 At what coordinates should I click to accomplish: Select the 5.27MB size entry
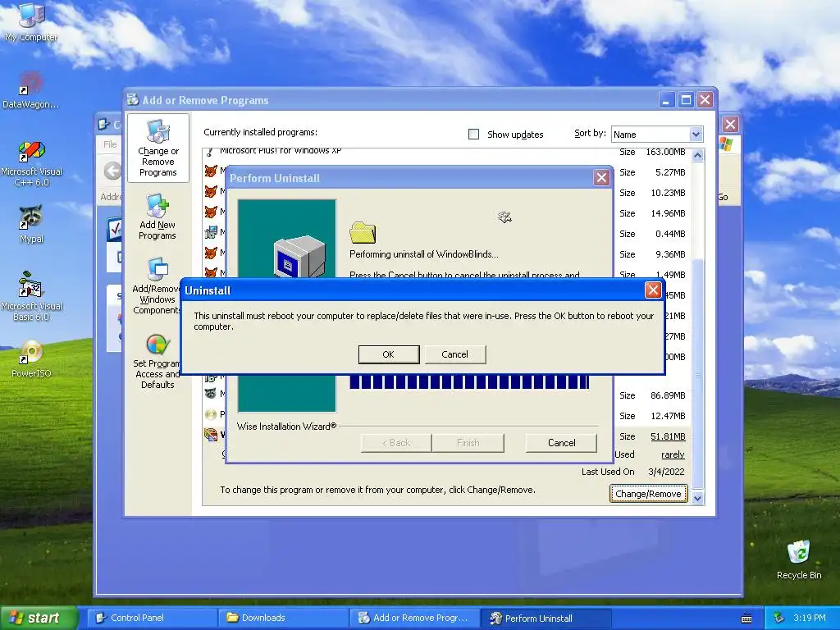click(x=670, y=172)
